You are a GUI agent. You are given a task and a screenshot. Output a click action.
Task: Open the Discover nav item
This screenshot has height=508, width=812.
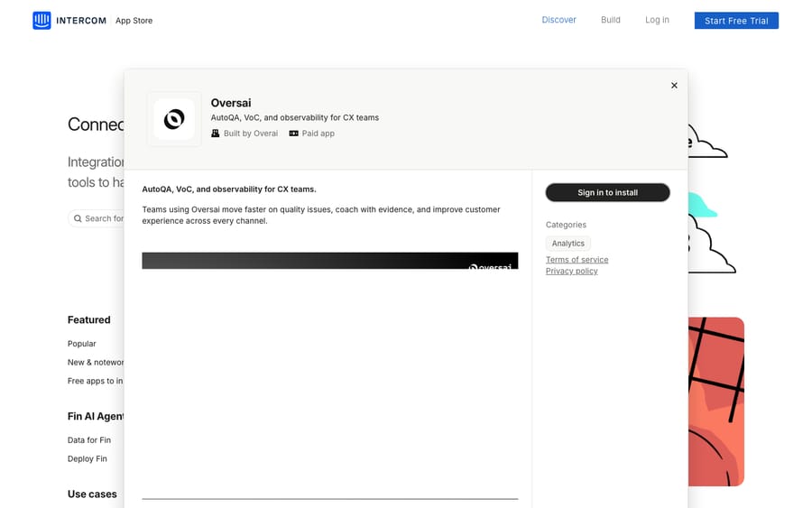(558, 20)
